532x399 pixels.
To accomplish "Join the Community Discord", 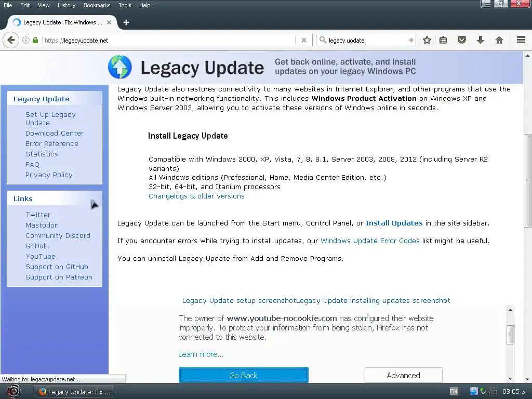I will 58,236.
